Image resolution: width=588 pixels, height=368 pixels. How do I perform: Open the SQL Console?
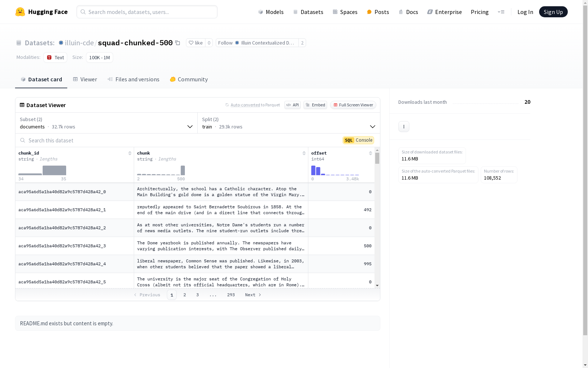click(x=358, y=140)
